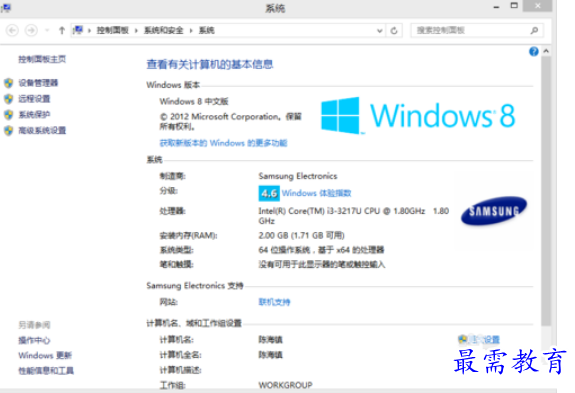The image size is (575, 393).
Task: Click the 4.6 experience rating badge
Action: click(269, 193)
